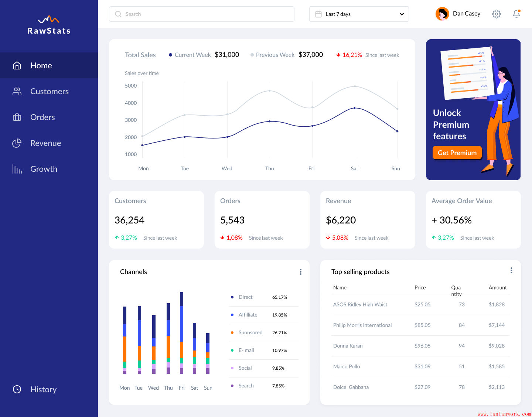
Task: Click the Customers people icon in sidebar
Action: (17, 91)
